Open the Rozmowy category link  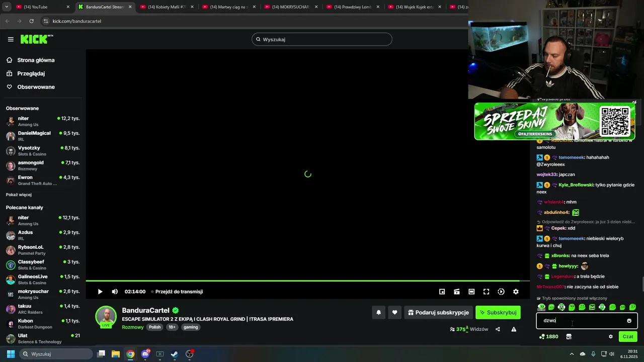133,327
